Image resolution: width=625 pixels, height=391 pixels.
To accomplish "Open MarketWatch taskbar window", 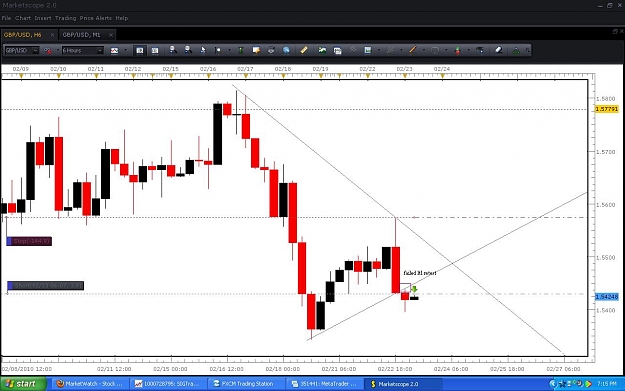I will click(90, 384).
